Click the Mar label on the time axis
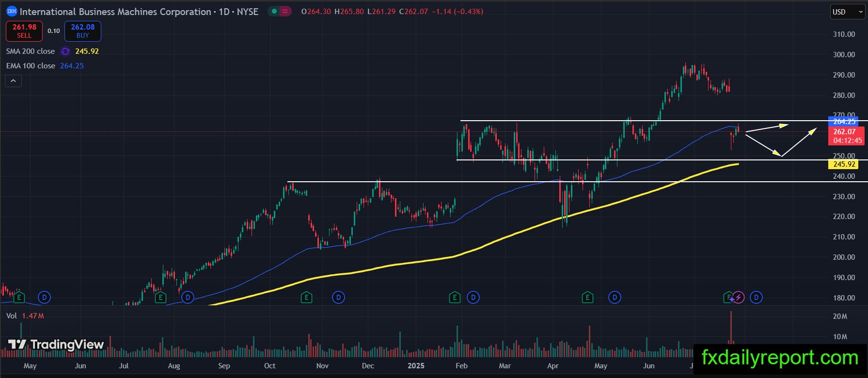Image resolution: width=868 pixels, height=378 pixels. [x=505, y=366]
